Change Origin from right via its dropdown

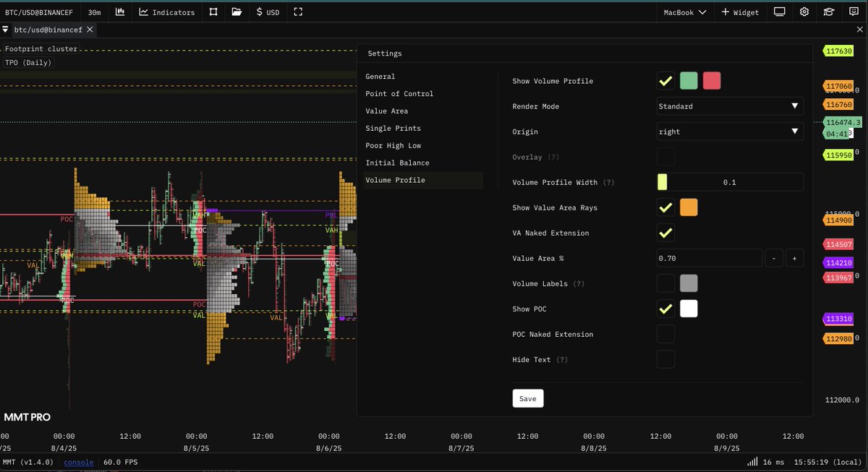729,132
